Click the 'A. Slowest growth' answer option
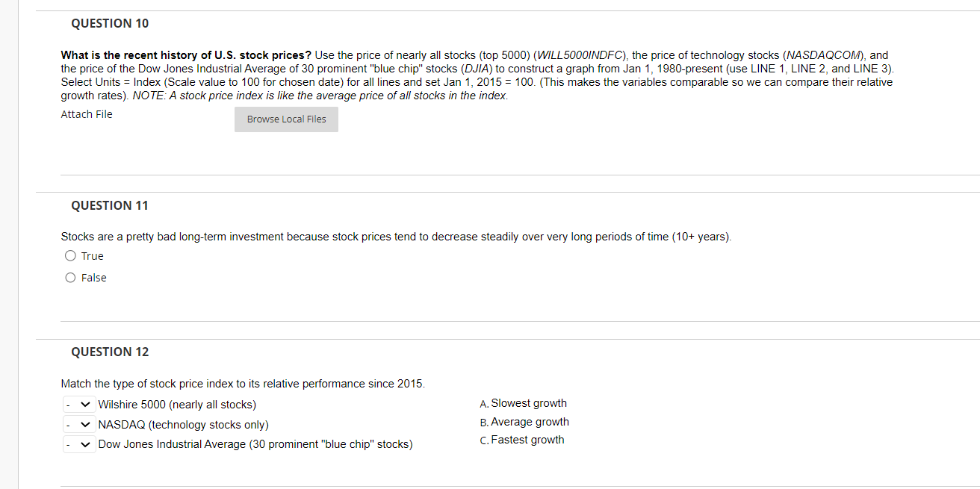Viewport: 980px width, 489px height. click(x=523, y=403)
